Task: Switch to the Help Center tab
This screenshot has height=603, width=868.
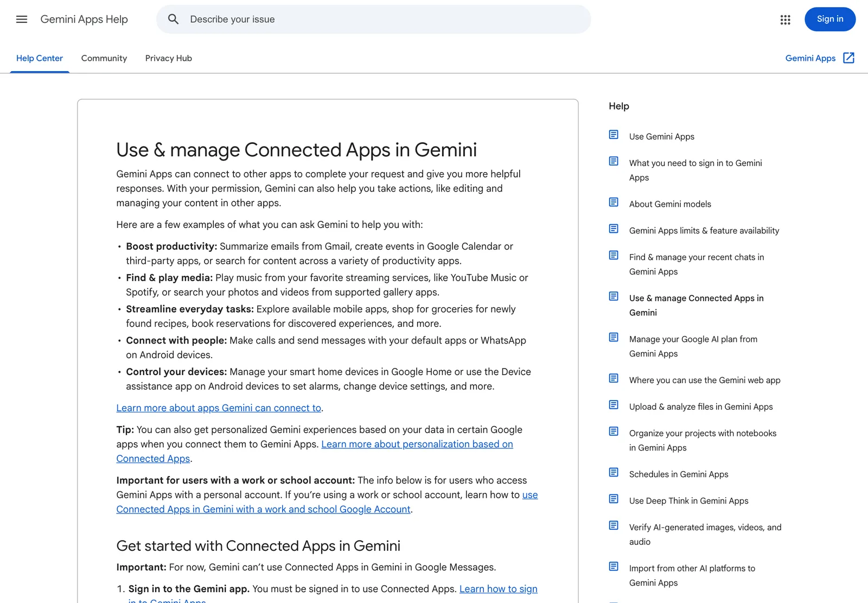Action: click(x=40, y=58)
